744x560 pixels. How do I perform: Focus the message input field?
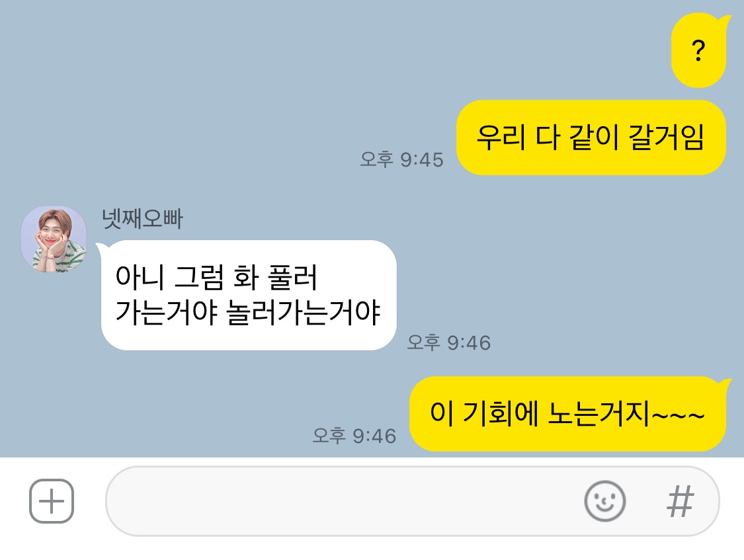(x=412, y=501)
